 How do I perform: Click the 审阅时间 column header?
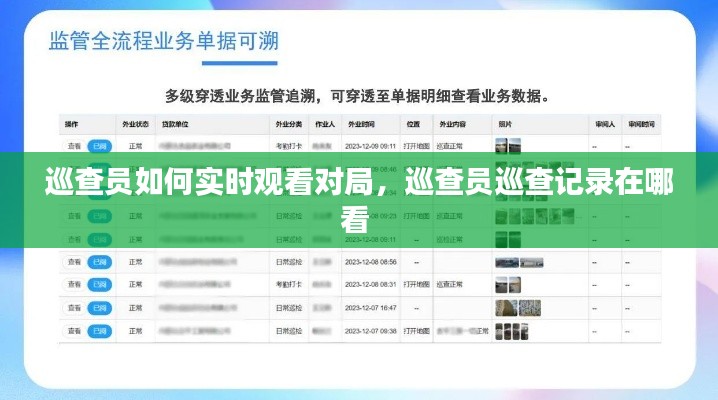[x=641, y=125]
